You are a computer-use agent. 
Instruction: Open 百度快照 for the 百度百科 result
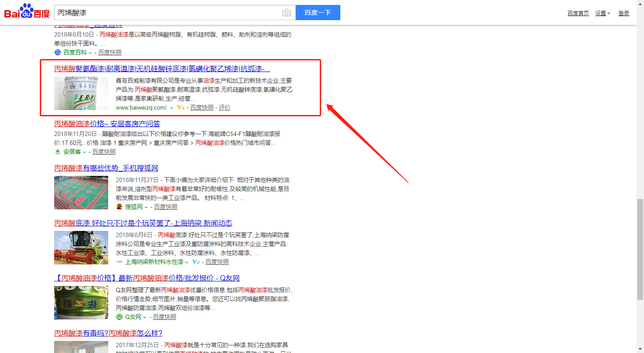click(x=110, y=52)
